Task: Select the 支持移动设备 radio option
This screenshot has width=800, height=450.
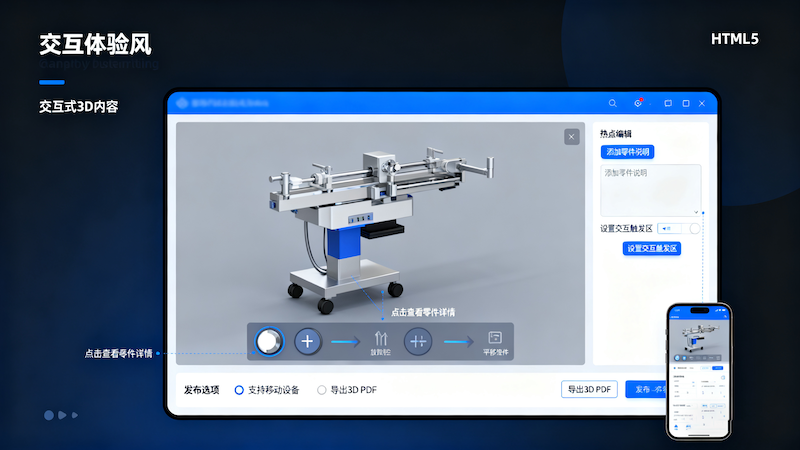Action: click(x=239, y=390)
